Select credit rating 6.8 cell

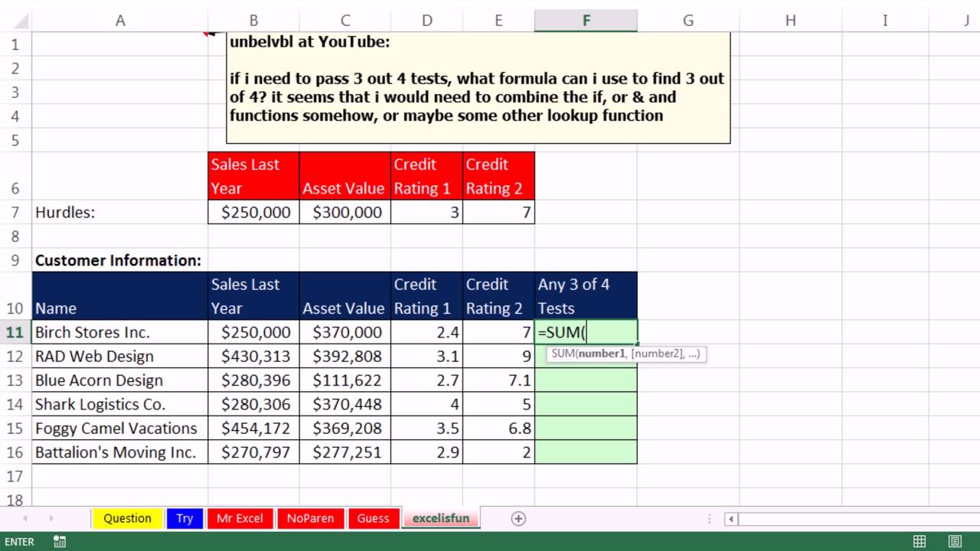point(498,428)
